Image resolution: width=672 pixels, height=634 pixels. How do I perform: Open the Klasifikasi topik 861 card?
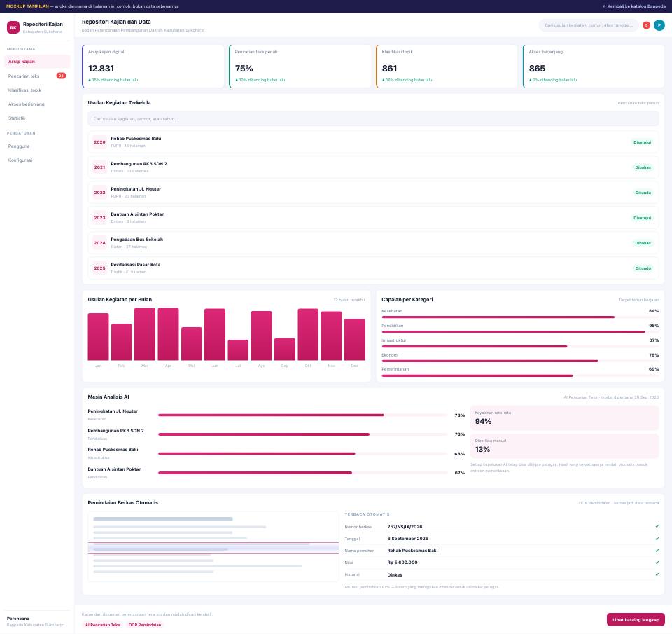click(x=447, y=66)
